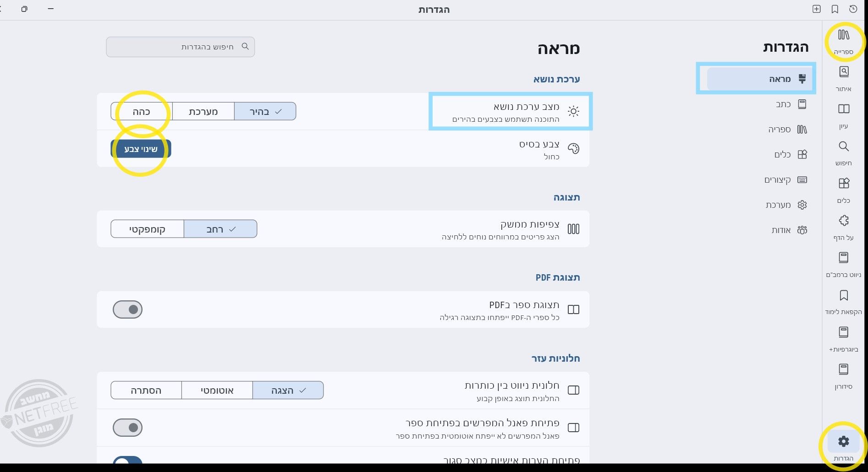
Task: Open the עיון reading sidebar icon
Action: point(843,116)
